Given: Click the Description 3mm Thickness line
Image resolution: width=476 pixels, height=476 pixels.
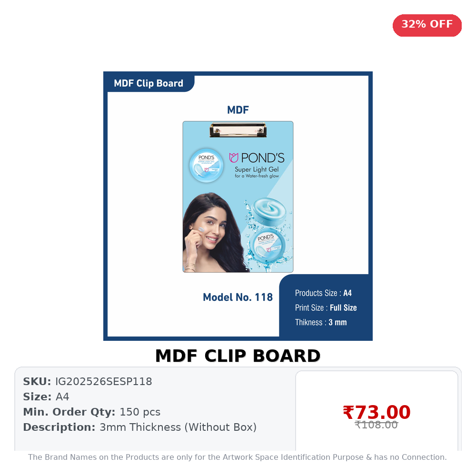Looking at the screenshot, I should (x=139, y=427).
